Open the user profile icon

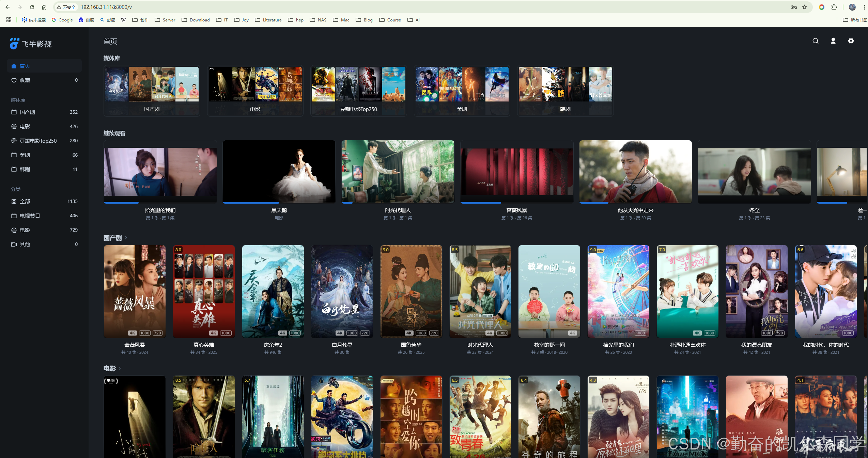tap(833, 41)
